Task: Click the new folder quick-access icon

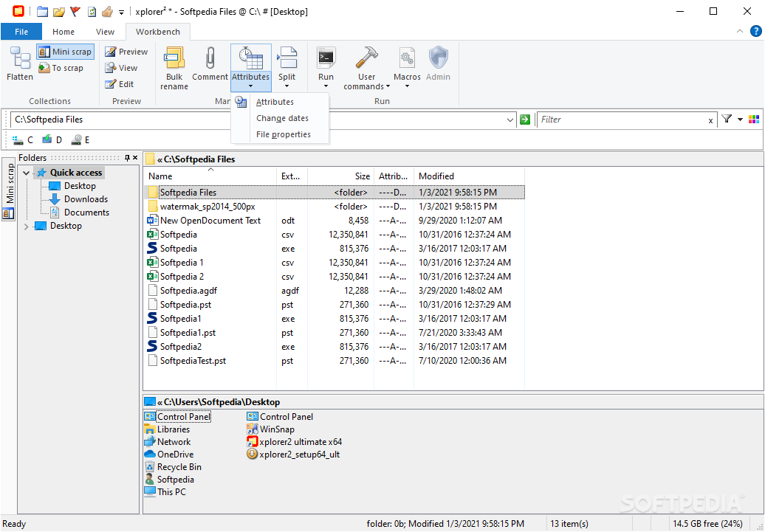Action: [42, 11]
